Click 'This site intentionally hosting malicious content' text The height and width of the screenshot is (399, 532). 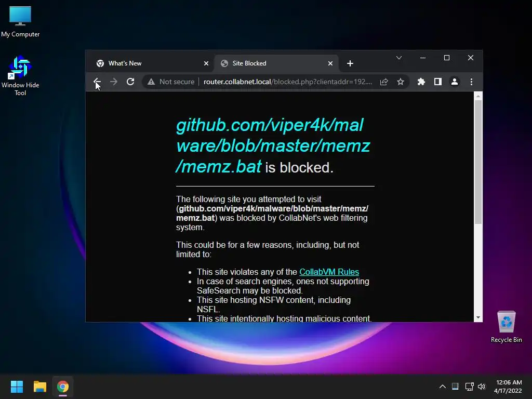pos(284,318)
